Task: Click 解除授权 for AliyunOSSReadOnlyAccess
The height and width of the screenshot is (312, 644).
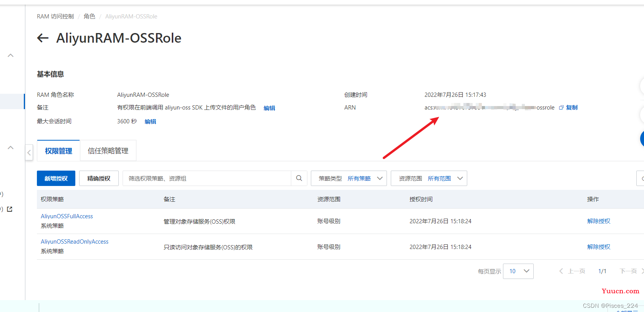Action: (599, 247)
